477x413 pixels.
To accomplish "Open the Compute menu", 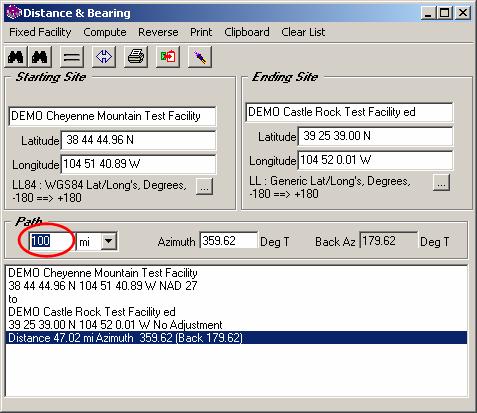I will [105, 32].
